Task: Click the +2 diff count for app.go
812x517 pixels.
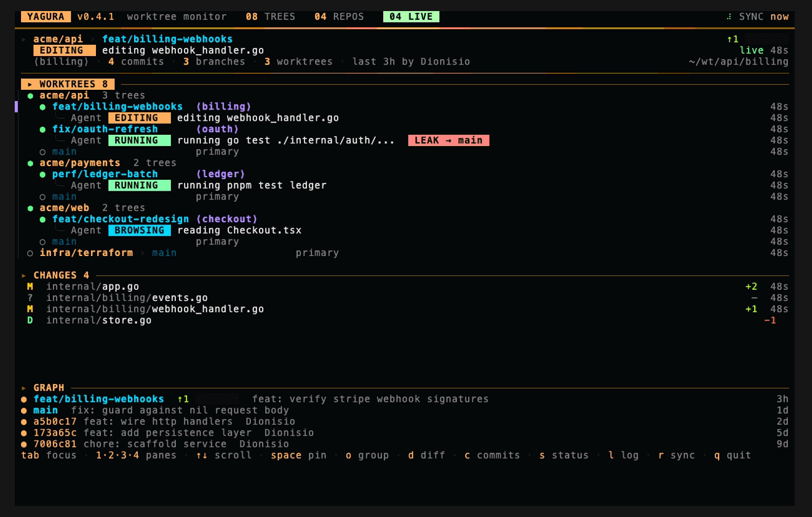Action: pyautogui.click(x=751, y=287)
